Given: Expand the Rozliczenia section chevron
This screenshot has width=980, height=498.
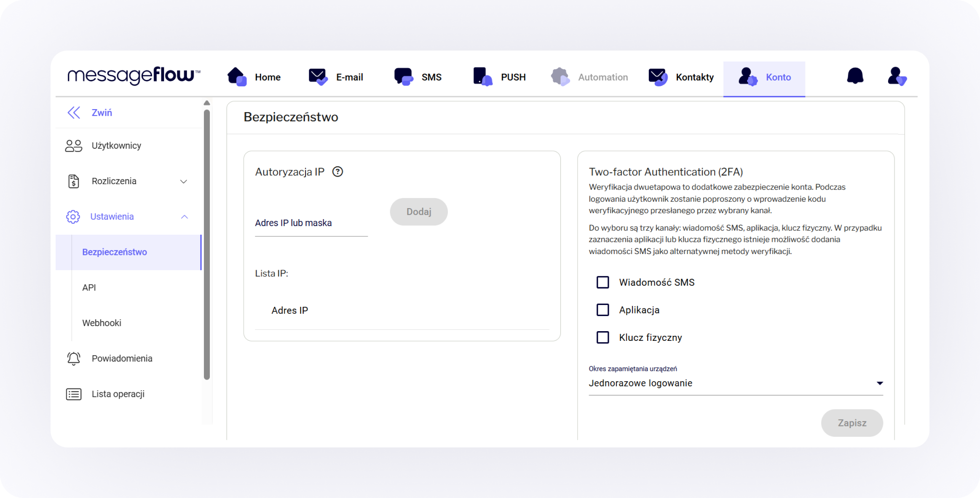Looking at the screenshot, I should 184,182.
